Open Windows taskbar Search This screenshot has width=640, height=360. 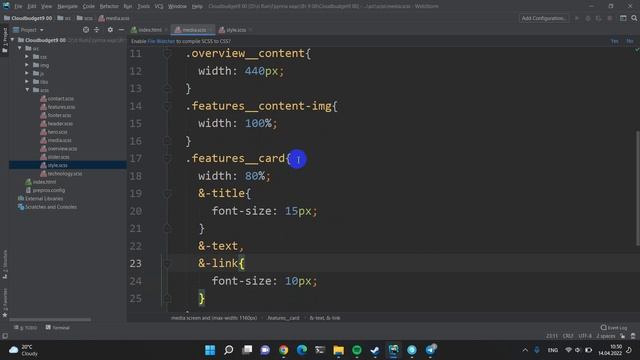[x=229, y=350]
